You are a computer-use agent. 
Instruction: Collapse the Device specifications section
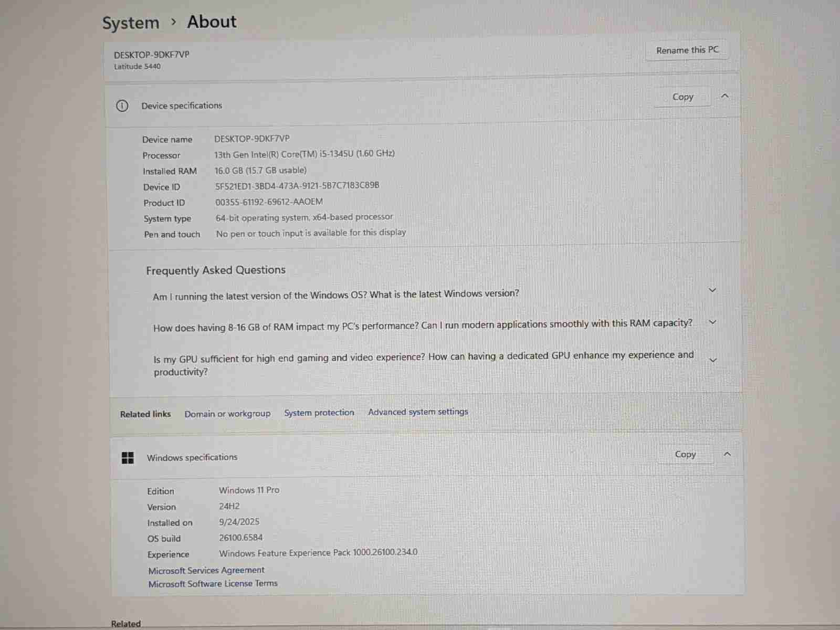point(725,96)
